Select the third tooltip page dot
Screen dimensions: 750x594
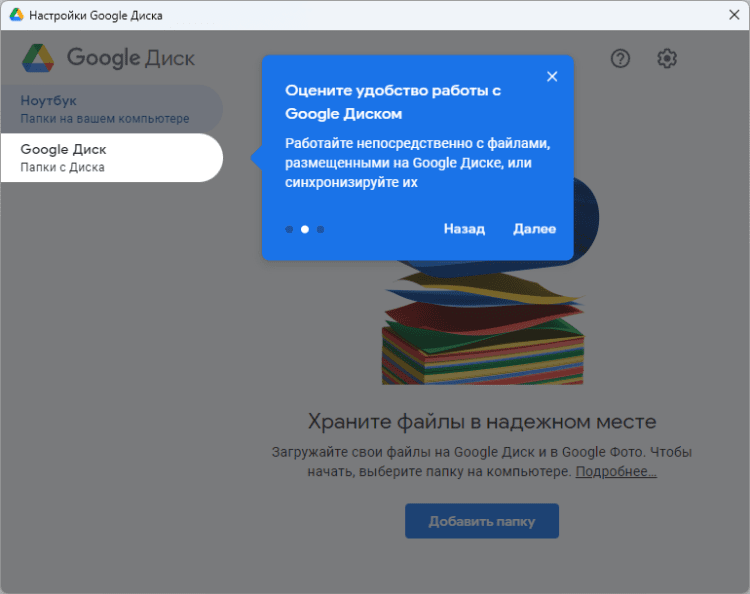tap(320, 230)
